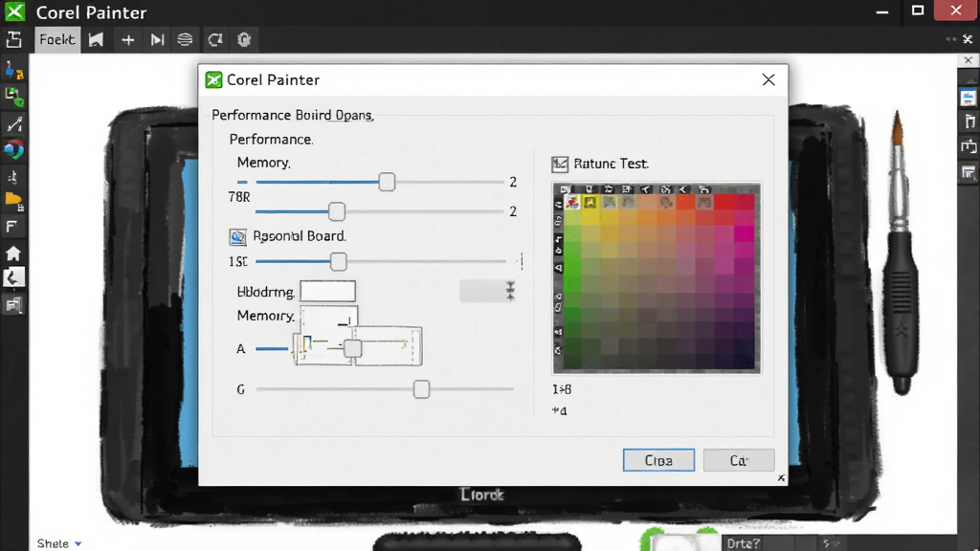Click the Ca button in dialog
980x551 pixels.
pos(739,460)
